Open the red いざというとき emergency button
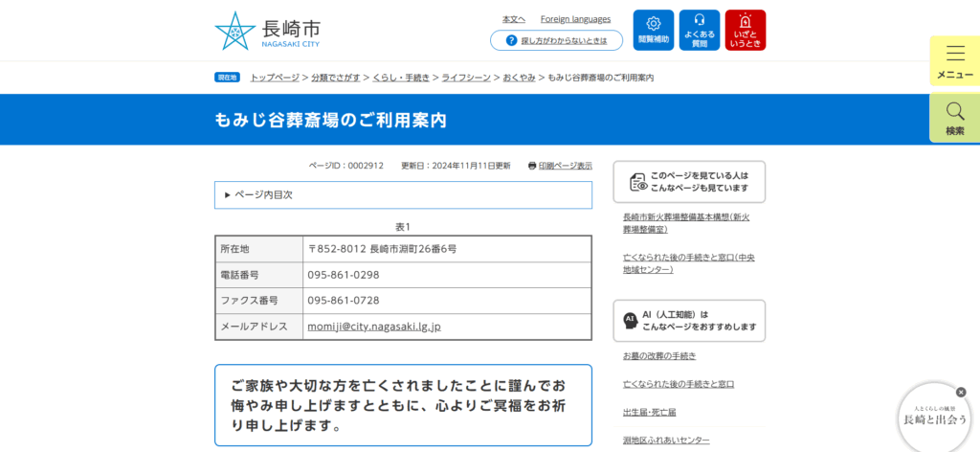980x452 pixels. pos(745,30)
